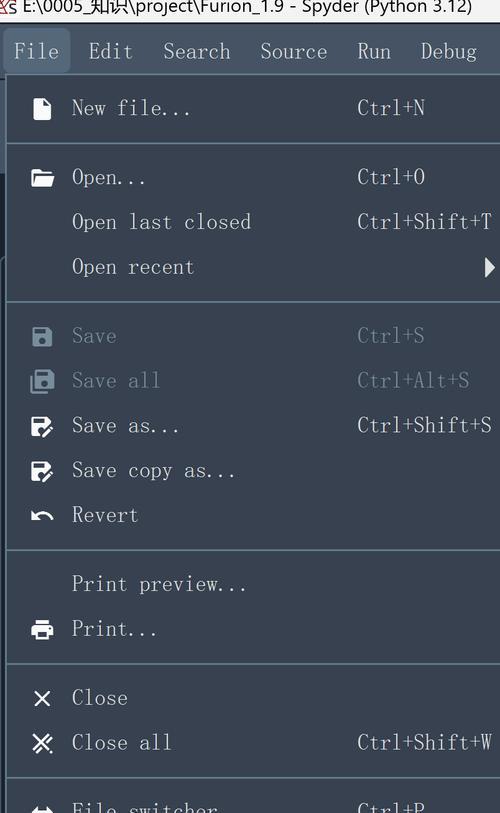Collapse the File menu in menu bar
Screen dimensions: 500x813
(x=36, y=51)
